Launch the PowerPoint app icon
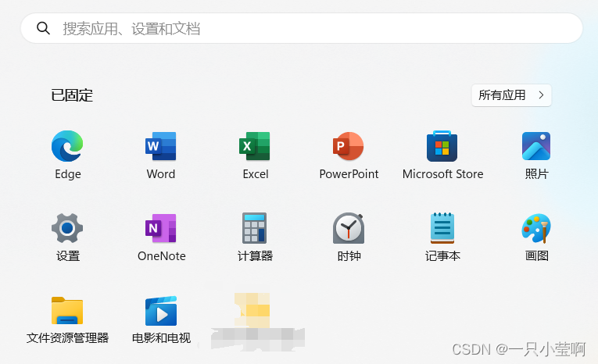The image size is (598, 364). 348,146
